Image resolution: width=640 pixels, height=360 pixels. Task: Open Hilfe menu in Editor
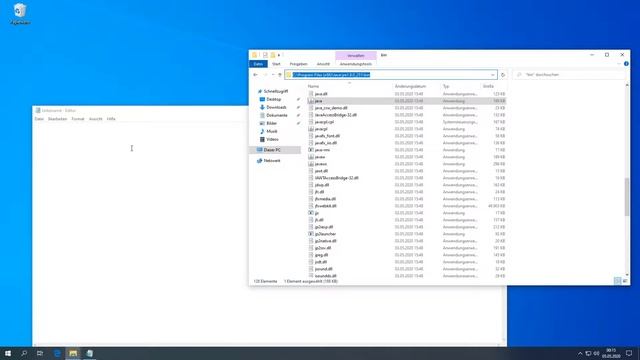click(x=111, y=119)
